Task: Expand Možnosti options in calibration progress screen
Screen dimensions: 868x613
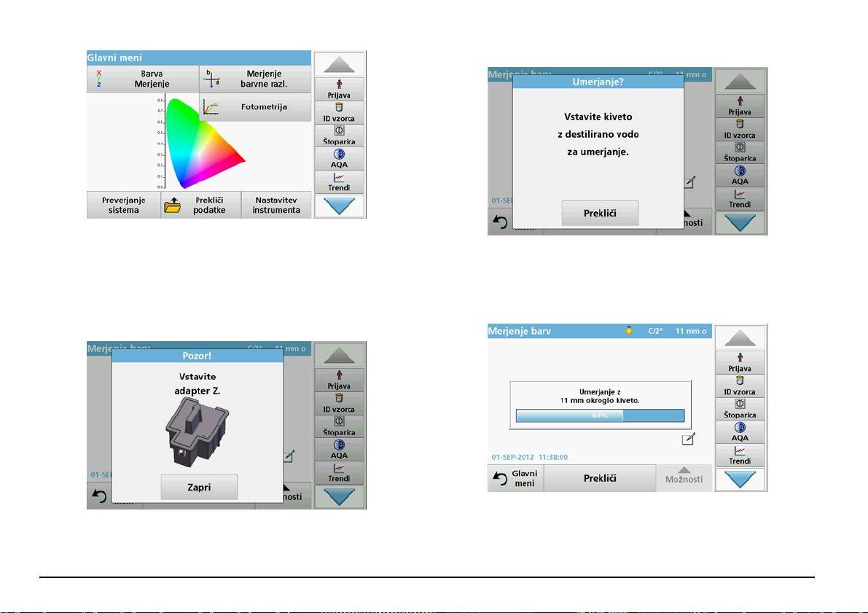Action: pos(684,478)
